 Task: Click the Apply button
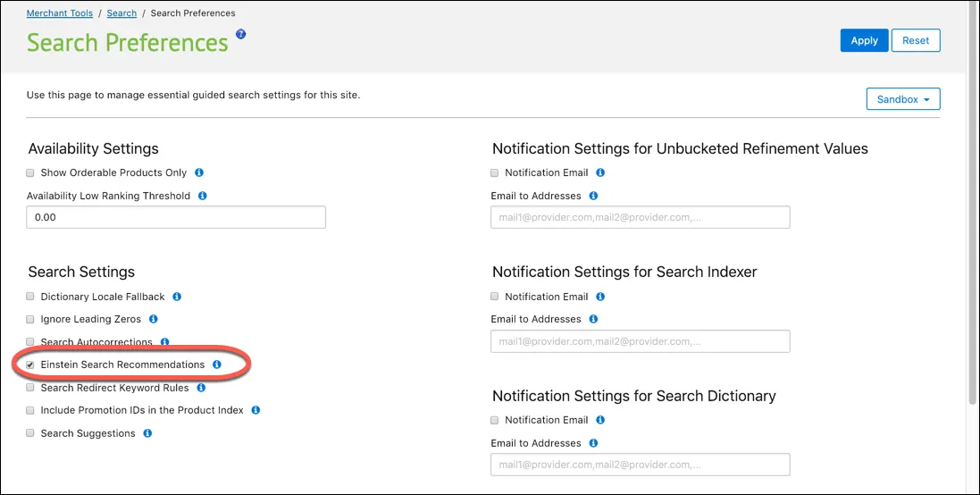pyautogui.click(x=865, y=40)
